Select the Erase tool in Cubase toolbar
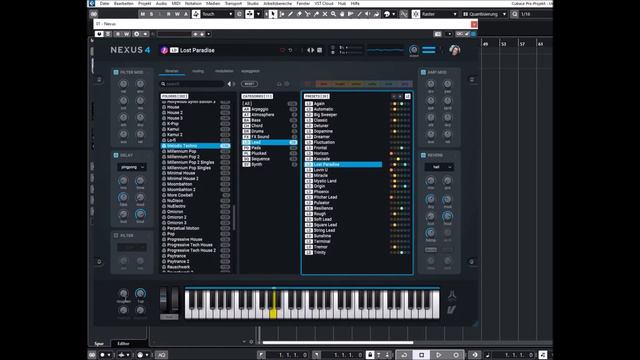Screen dimensions: 640x360 coord(299,14)
